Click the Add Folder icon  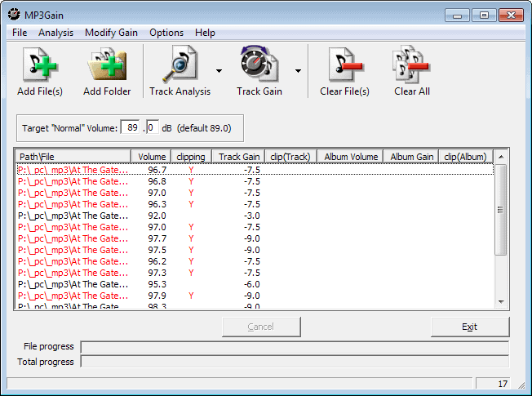click(107, 65)
